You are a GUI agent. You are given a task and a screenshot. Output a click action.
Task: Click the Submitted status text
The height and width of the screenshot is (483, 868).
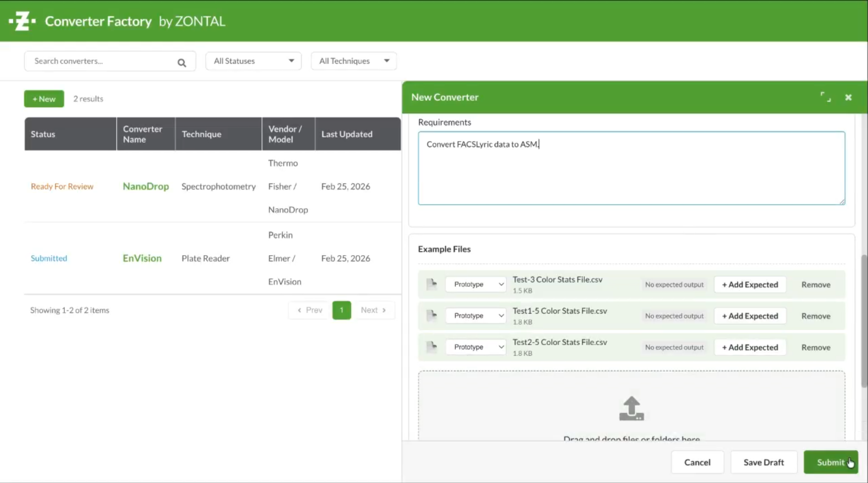[x=49, y=258]
